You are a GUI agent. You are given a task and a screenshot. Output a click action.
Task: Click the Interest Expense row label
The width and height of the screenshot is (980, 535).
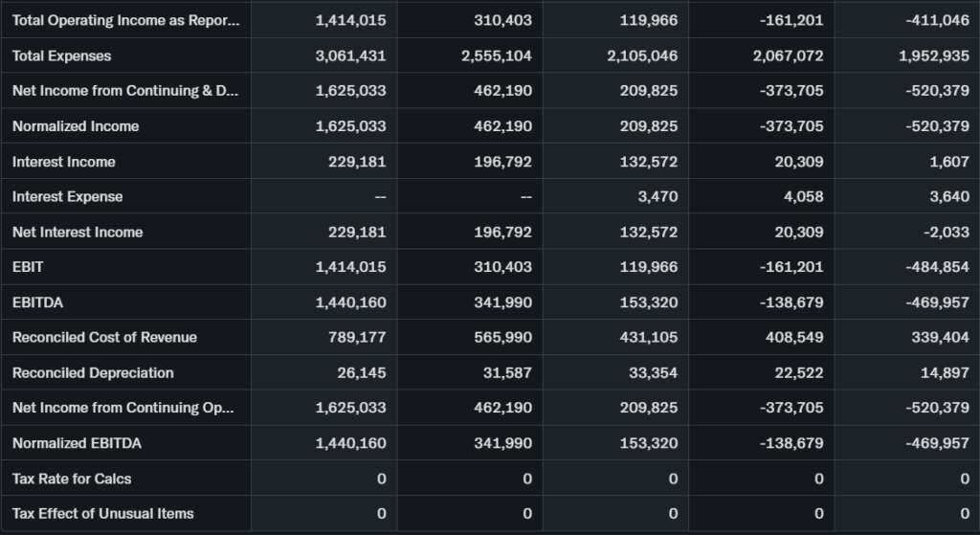point(67,196)
